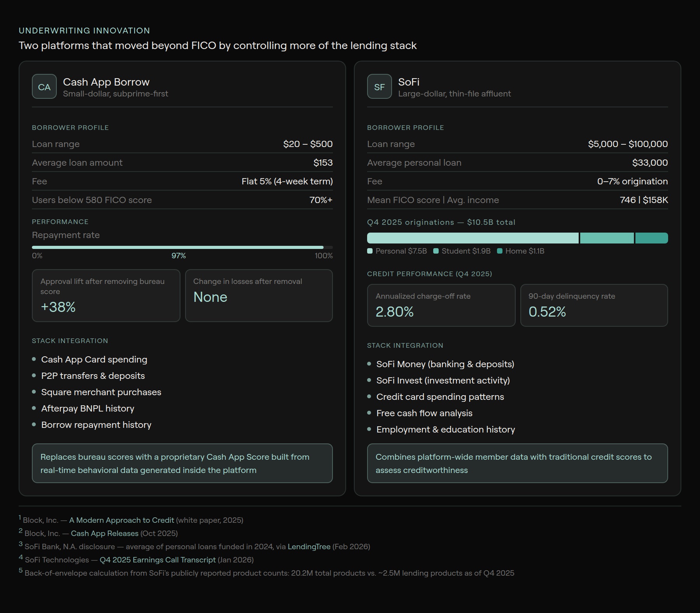This screenshot has width=700, height=613.
Task: Click the Home $1.1B legend swatch
Action: (500, 251)
